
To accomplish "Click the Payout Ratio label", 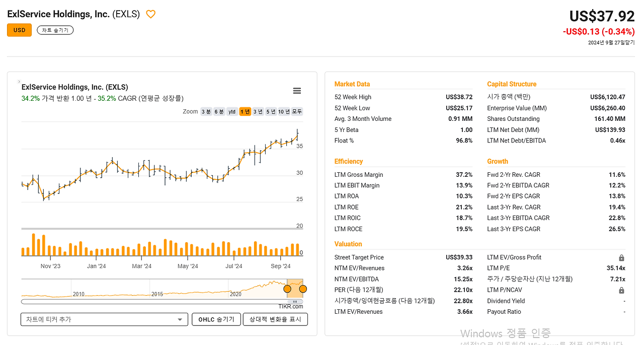I will coord(504,312).
